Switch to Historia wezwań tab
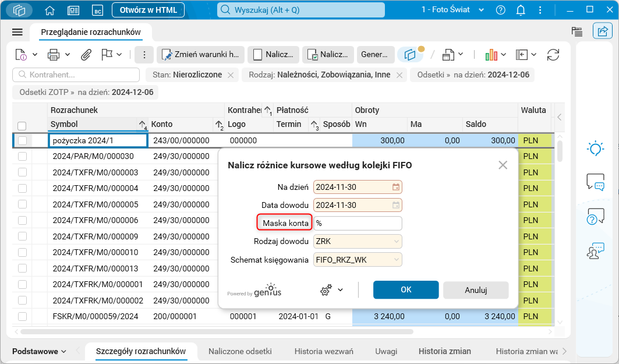 (324, 351)
